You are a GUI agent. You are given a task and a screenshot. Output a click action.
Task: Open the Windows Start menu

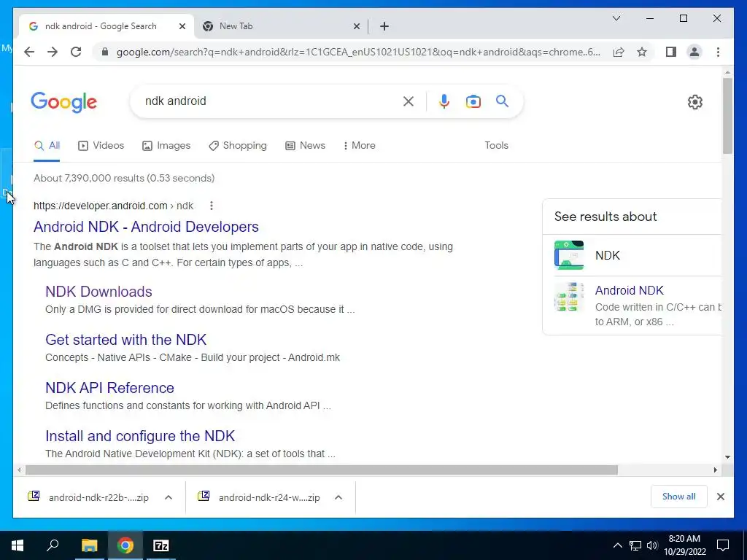coord(18,545)
